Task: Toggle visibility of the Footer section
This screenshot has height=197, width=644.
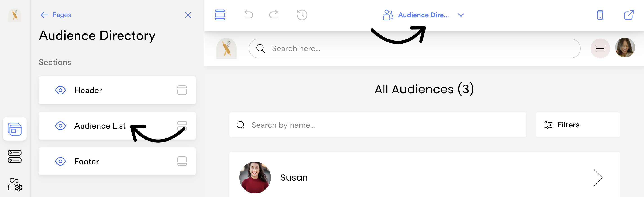Action: [60, 161]
